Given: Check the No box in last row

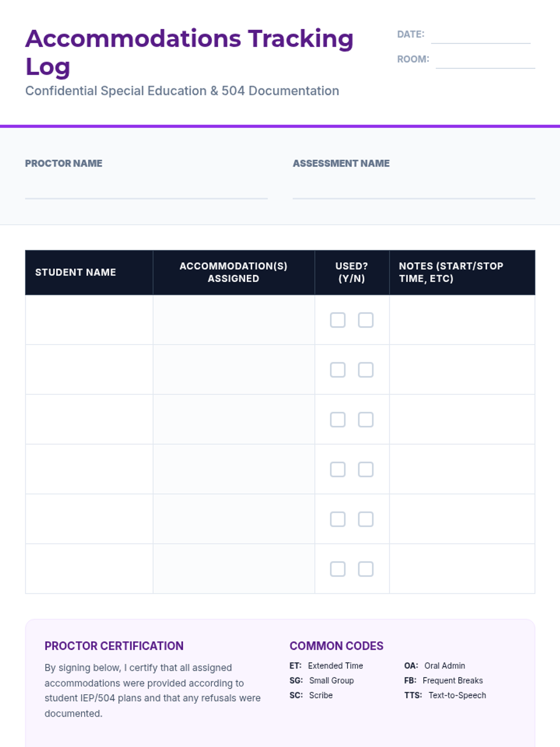Looking at the screenshot, I should click(365, 569).
